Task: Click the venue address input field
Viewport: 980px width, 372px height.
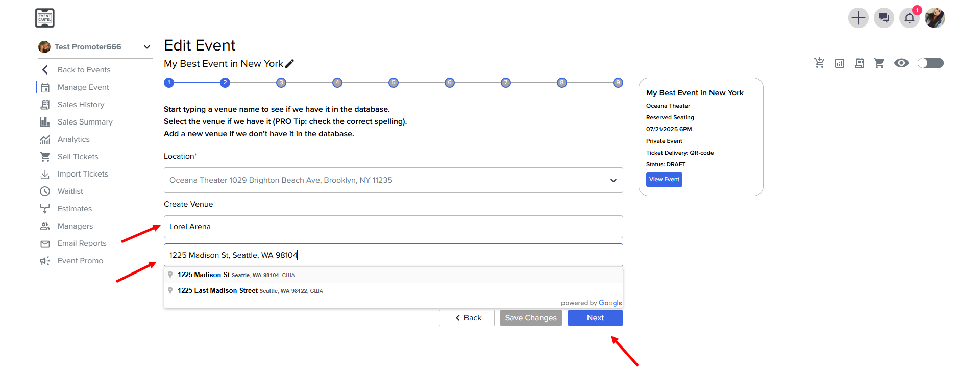Action: pos(393,255)
